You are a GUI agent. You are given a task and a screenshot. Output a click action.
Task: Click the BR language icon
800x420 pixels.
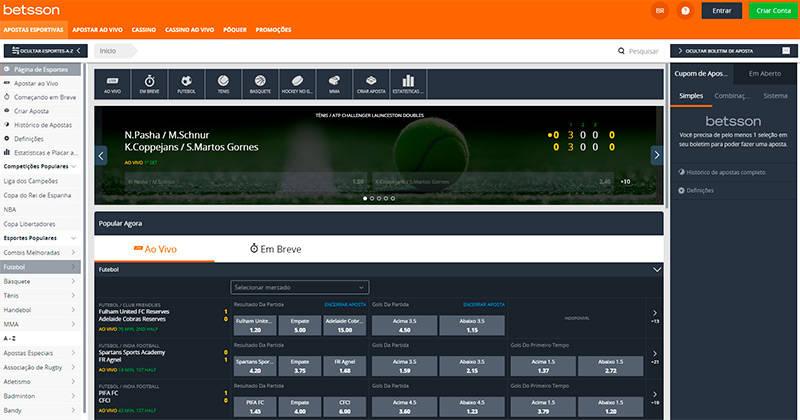[660, 11]
